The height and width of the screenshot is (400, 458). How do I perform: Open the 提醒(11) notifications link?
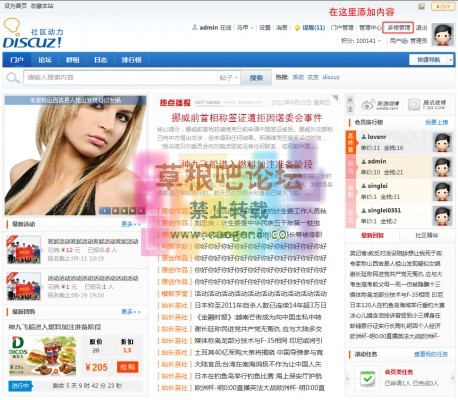(314, 28)
